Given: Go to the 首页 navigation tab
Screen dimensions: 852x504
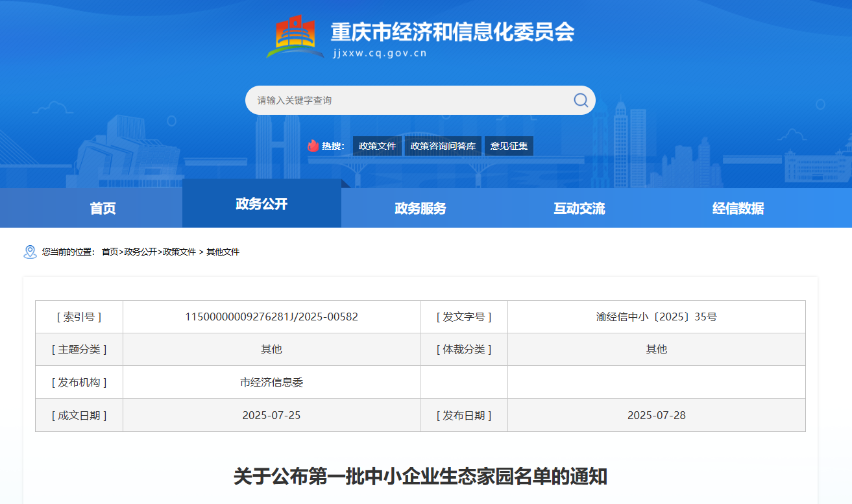Looking at the screenshot, I should coord(103,208).
